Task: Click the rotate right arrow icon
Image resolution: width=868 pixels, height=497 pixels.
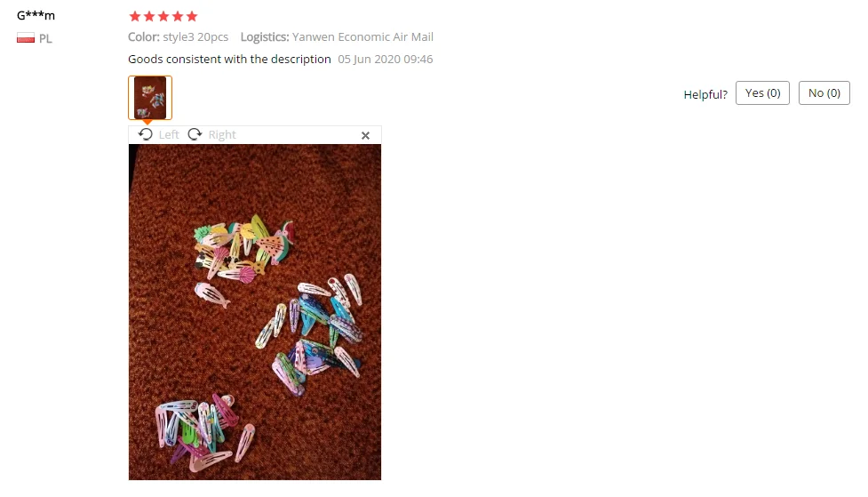Action: tap(195, 134)
